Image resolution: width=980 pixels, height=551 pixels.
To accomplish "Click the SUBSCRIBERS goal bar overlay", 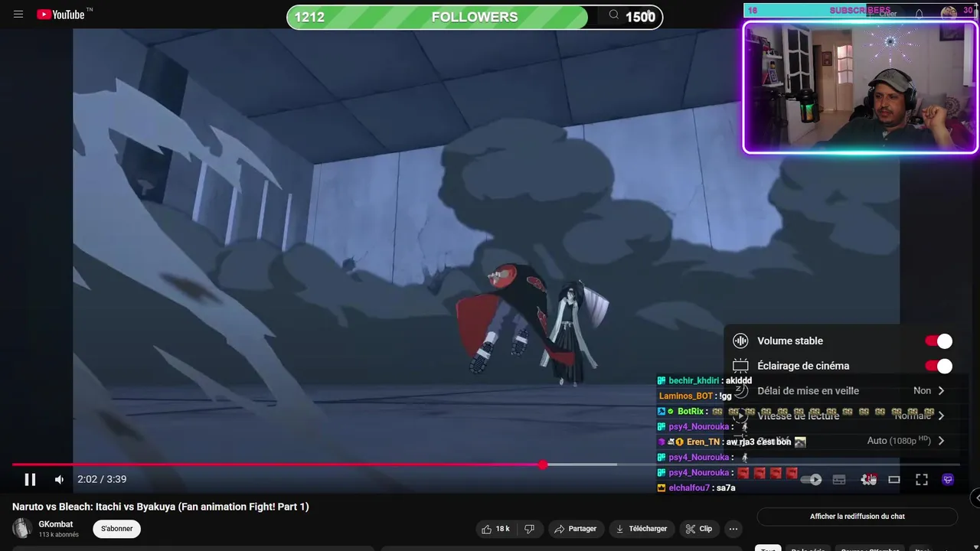I will tap(861, 11).
